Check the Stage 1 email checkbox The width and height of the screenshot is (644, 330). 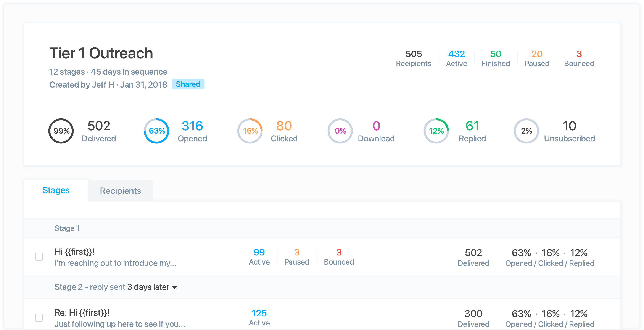point(39,257)
